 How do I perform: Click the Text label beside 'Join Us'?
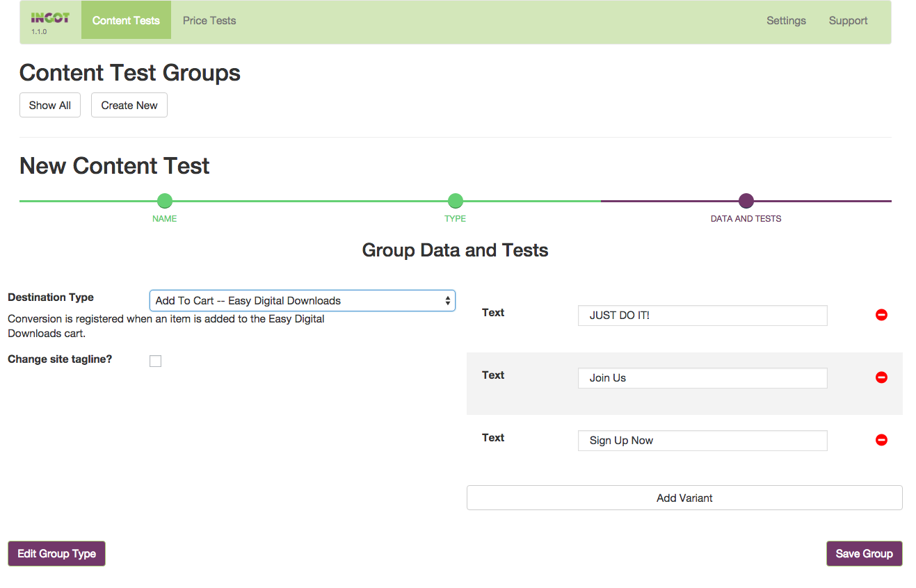[x=493, y=375]
